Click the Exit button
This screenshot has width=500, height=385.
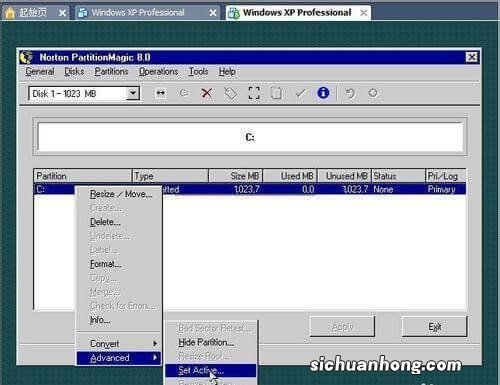coord(435,327)
